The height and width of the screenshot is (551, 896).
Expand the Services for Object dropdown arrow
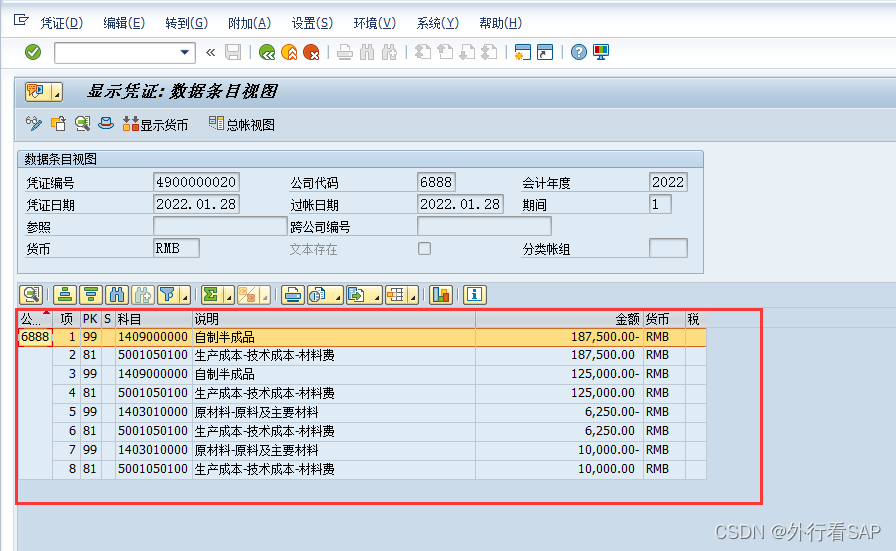(x=57, y=91)
